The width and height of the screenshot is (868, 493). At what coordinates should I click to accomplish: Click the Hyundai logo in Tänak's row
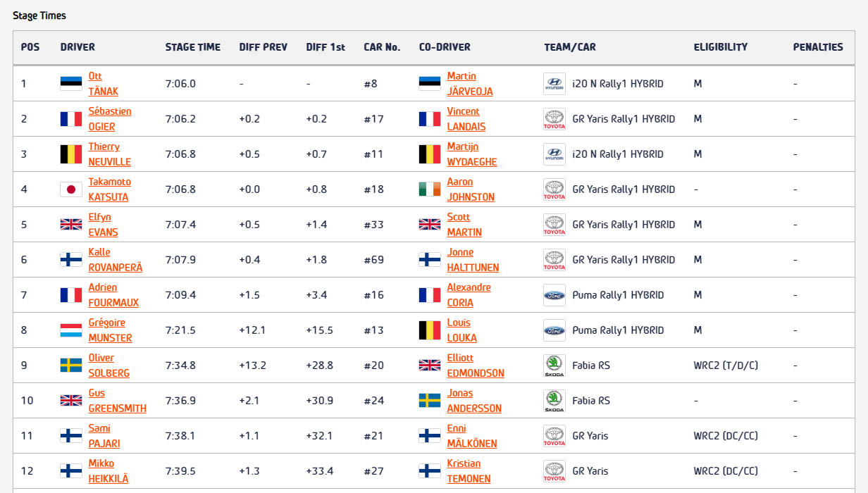tap(554, 84)
